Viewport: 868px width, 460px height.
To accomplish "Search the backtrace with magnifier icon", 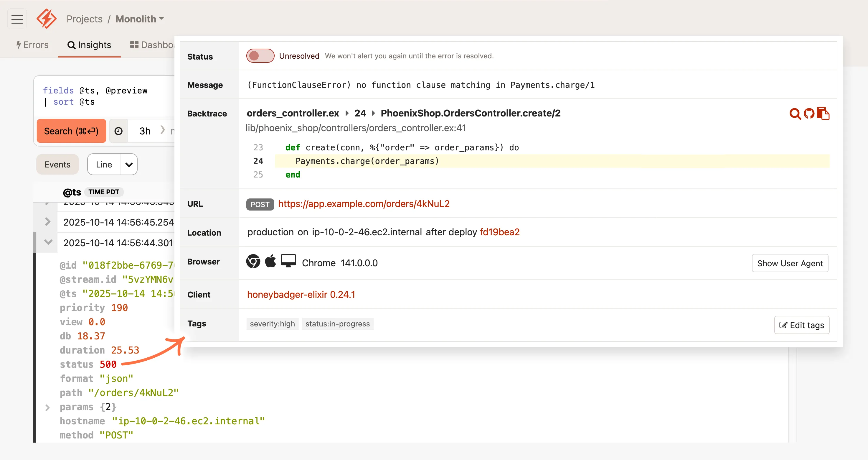I will 795,114.
